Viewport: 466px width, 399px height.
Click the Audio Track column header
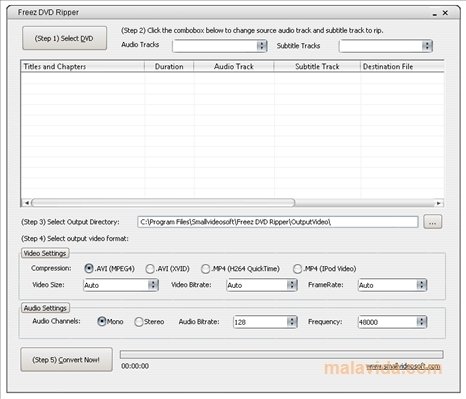234,67
